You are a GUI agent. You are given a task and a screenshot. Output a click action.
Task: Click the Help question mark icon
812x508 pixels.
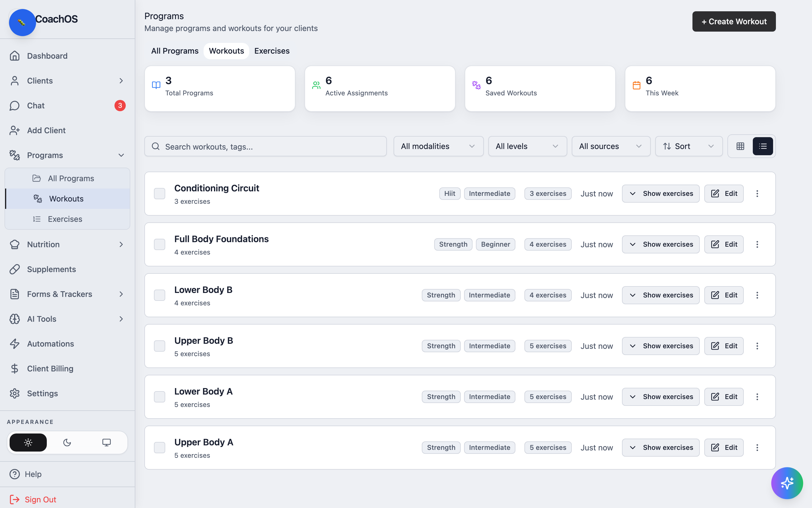coord(14,474)
